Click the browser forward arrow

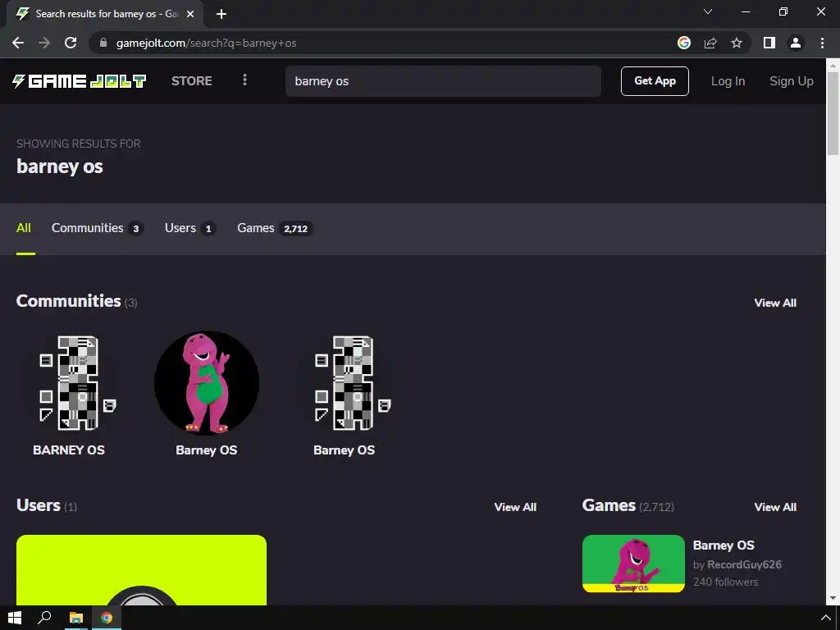44,43
